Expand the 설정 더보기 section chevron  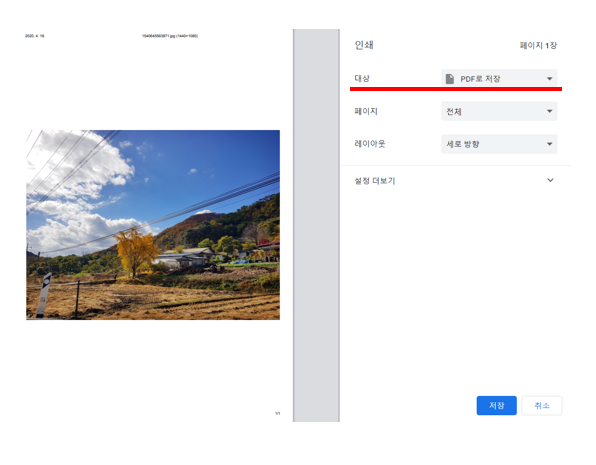[550, 180]
